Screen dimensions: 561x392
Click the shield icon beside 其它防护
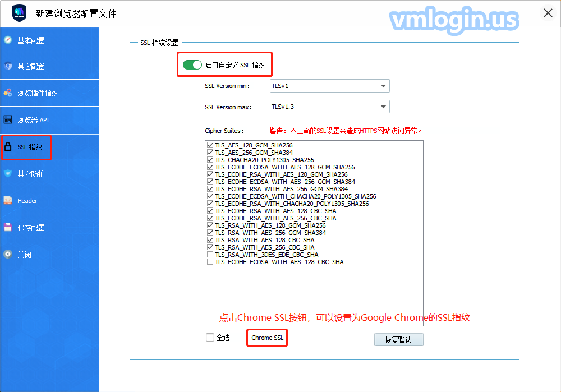(8, 174)
